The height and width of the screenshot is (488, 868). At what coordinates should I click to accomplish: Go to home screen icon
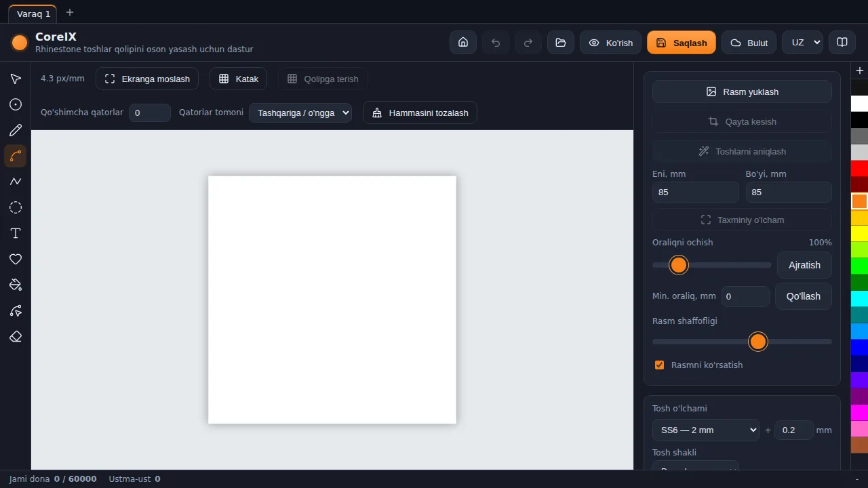click(x=463, y=42)
